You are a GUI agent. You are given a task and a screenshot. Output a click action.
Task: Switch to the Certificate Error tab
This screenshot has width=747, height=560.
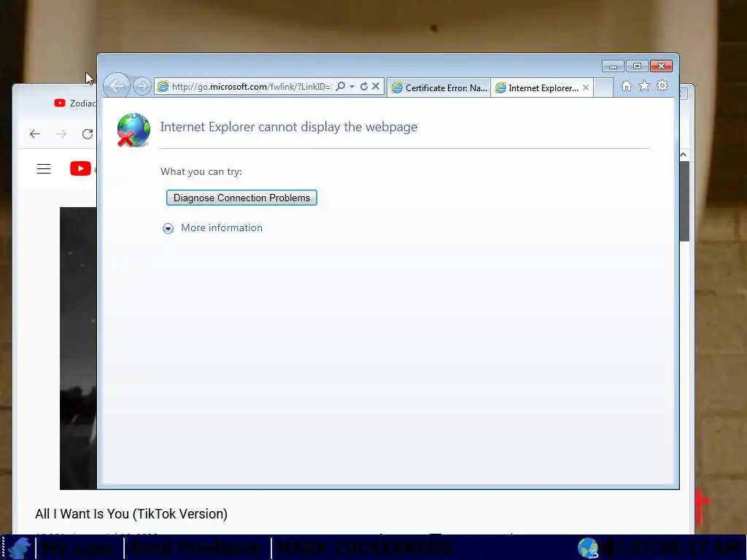(438, 88)
